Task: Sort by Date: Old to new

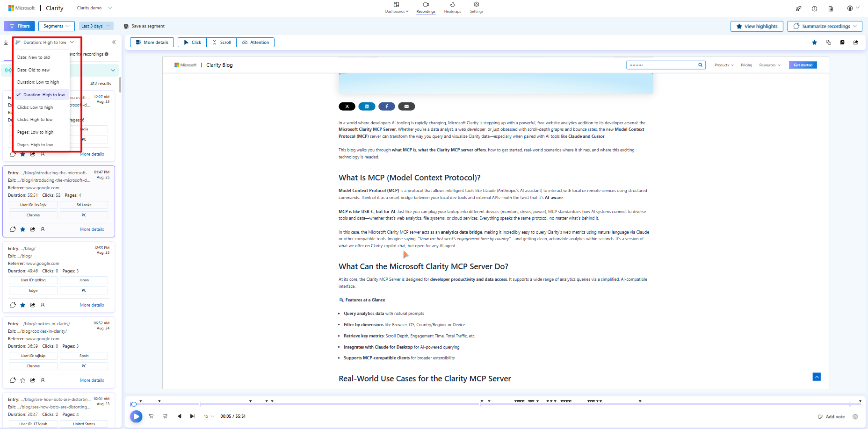Action: point(42,70)
